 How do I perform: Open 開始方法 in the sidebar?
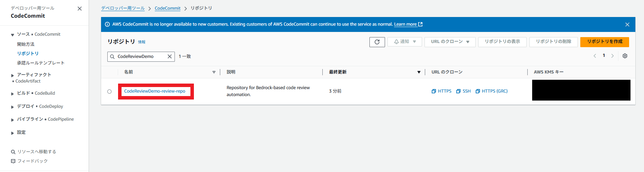(x=26, y=44)
